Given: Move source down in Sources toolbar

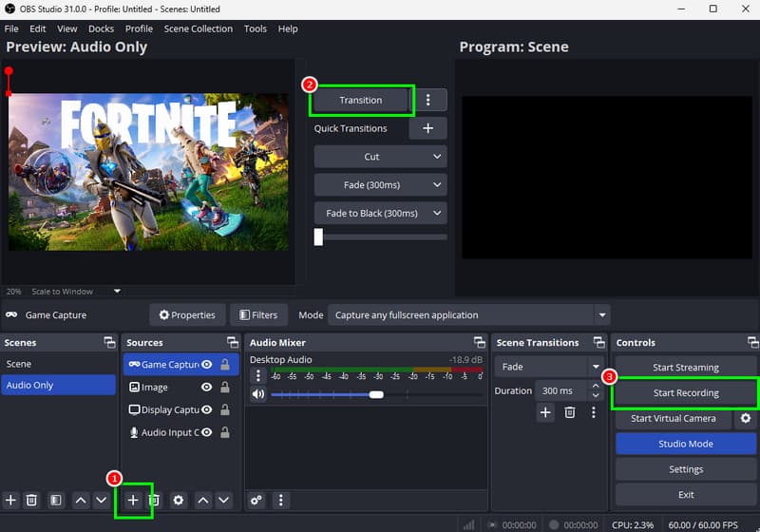Looking at the screenshot, I should pyautogui.click(x=223, y=500).
